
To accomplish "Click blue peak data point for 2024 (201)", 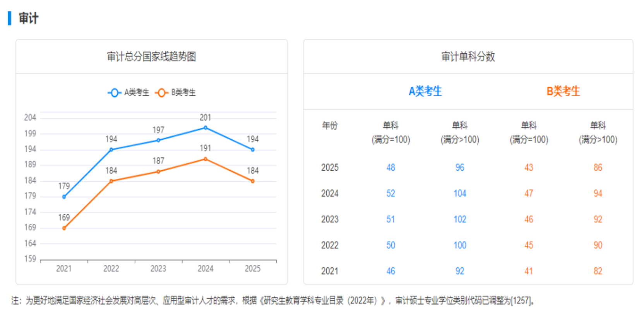I will click(x=206, y=128).
